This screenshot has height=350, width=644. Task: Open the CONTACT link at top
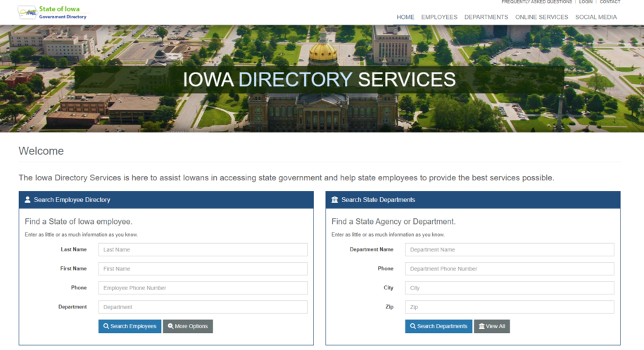610,2
